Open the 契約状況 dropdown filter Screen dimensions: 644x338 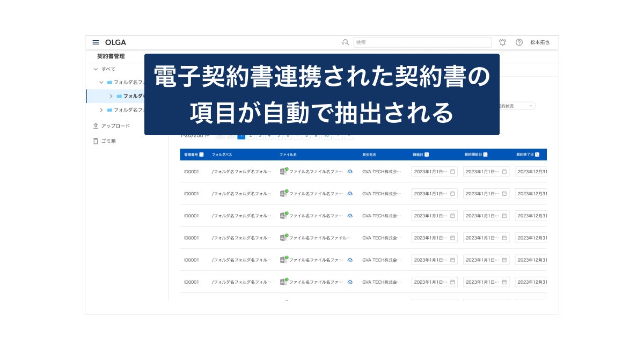click(x=516, y=106)
